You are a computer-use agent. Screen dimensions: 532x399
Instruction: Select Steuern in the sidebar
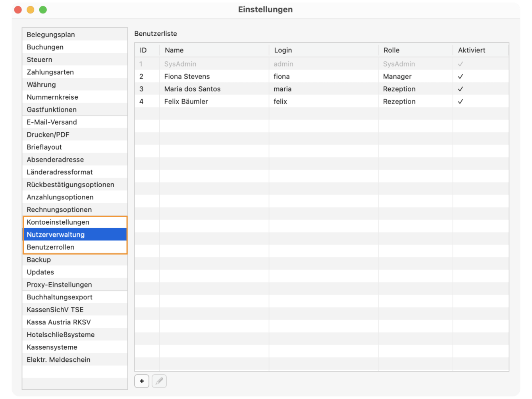click(75, 60)
